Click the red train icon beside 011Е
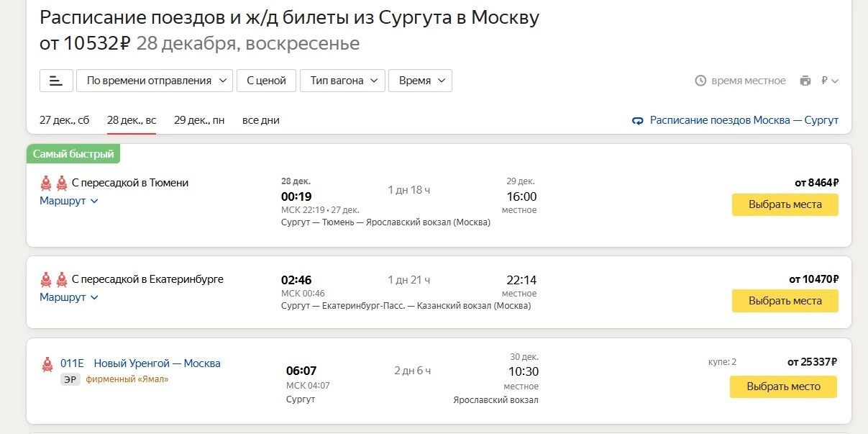 pyautogui.click(x=47, y=364)
